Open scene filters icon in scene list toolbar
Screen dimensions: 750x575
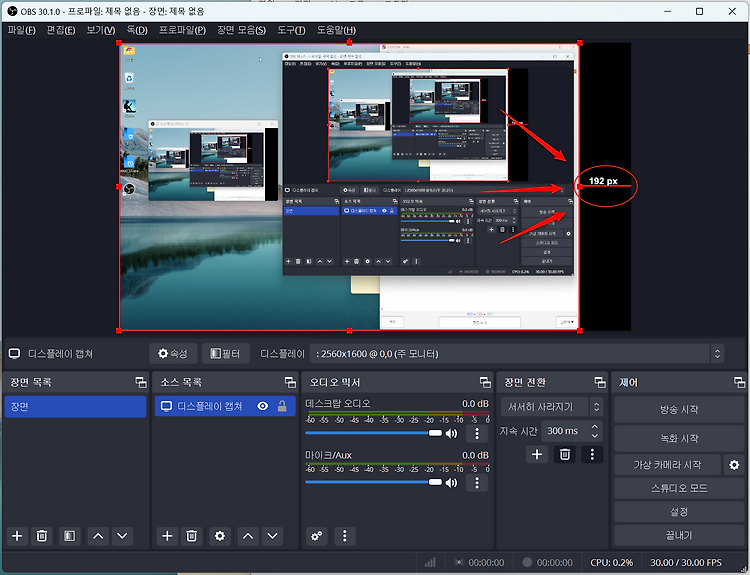click(69, 536)
